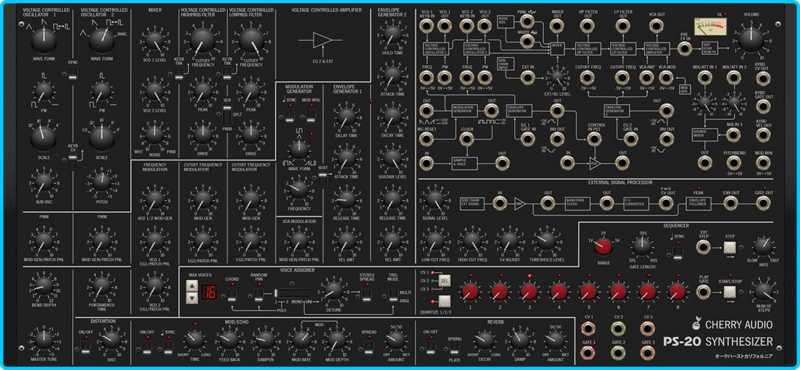800x370 pixels.
Task: Click the VCO 1 KEYB IN jack
Action: (x=427, y=26)
